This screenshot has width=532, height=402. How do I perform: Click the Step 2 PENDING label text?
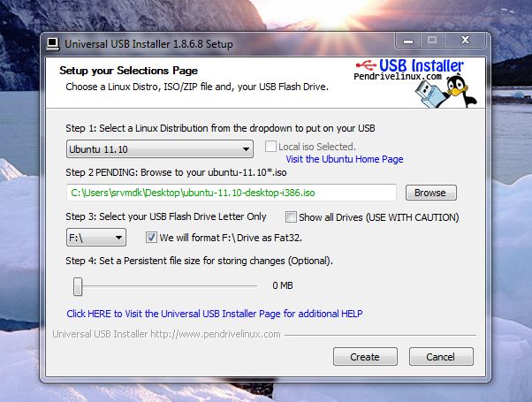(x=176, y=172)
